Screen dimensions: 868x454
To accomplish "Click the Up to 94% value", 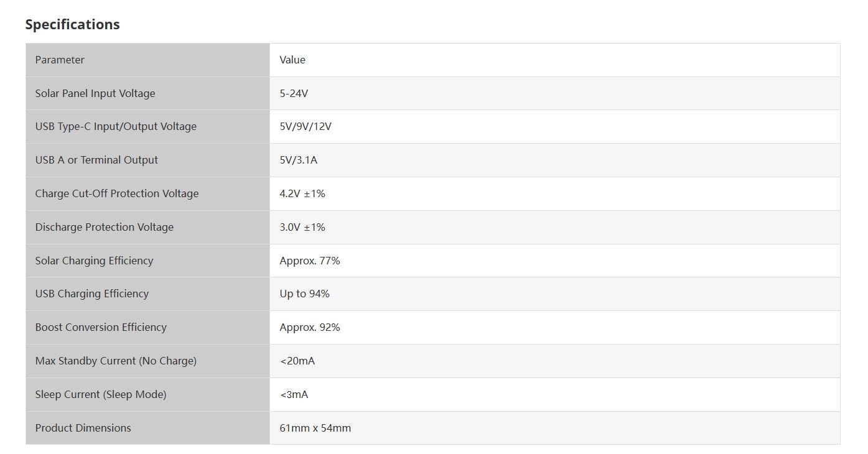I will pos(304,294).
